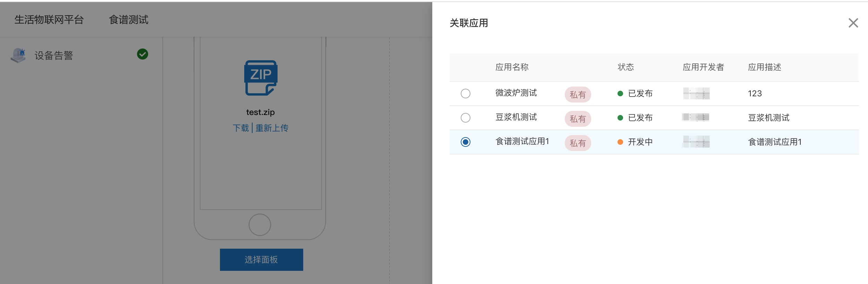Click the orange 开发中 status dot
Image resolution: width=868 pixels, height=284 pixels.
tap(620, 142)
